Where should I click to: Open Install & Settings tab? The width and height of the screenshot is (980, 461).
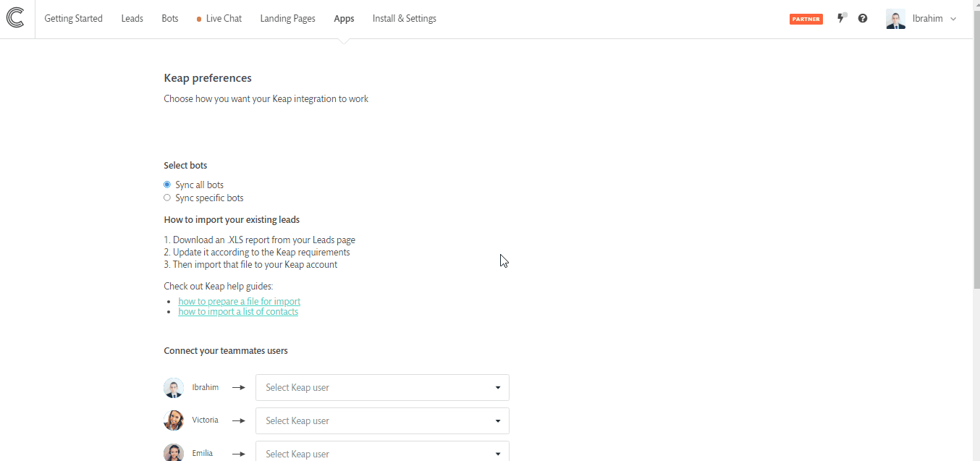pos(404,19)
